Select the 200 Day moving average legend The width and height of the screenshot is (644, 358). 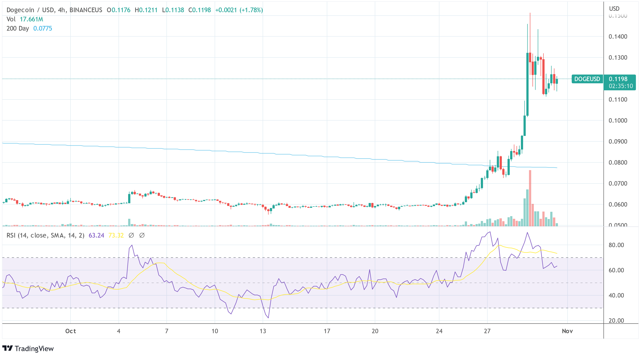point(29,28)
